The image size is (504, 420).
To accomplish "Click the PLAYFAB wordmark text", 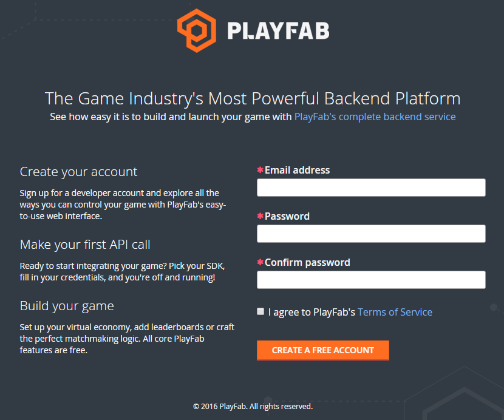I will coord(278,31).
